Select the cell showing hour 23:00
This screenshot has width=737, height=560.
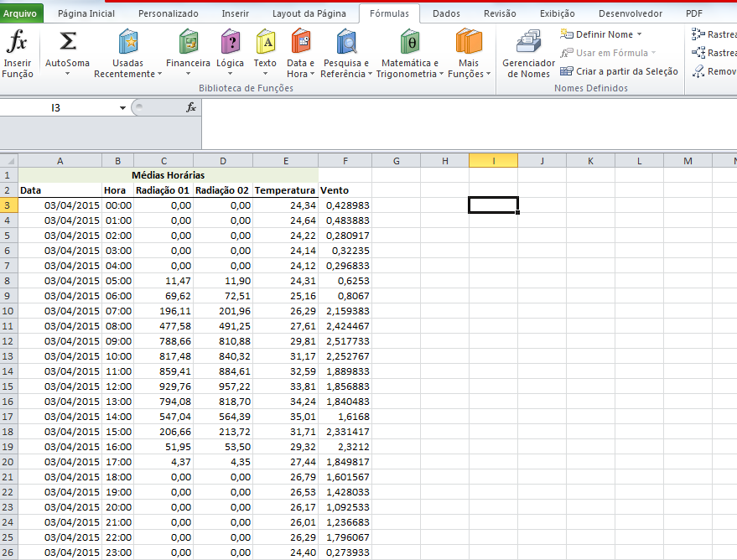118,552
